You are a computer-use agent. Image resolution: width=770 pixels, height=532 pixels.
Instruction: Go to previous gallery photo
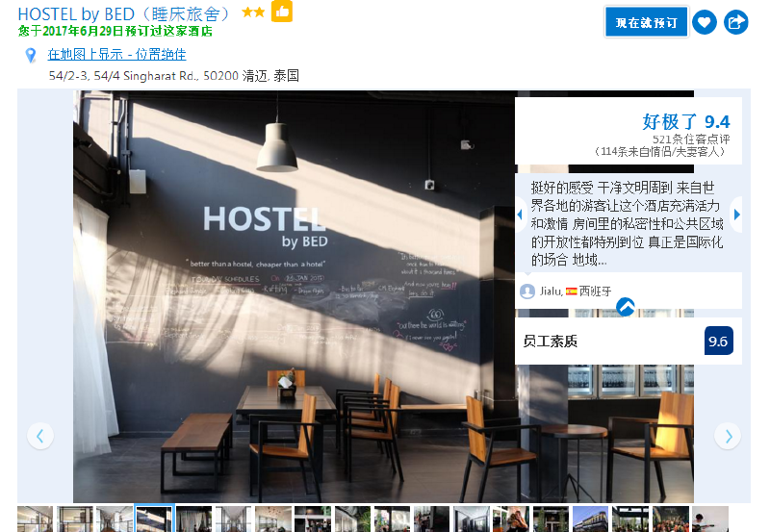coord(40,436)
